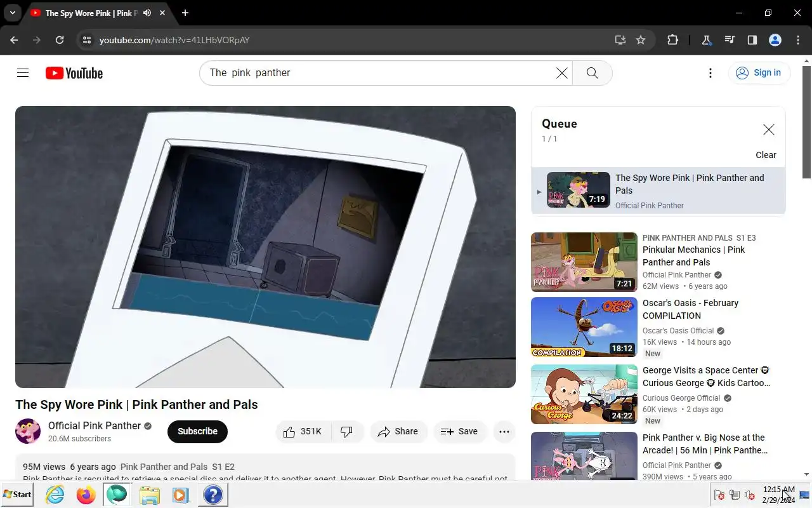The height and width of the screenshot is (508, 812).
Task: Open the media player taskbar icon
Action: pyautogui.click(x=181, y=495)
